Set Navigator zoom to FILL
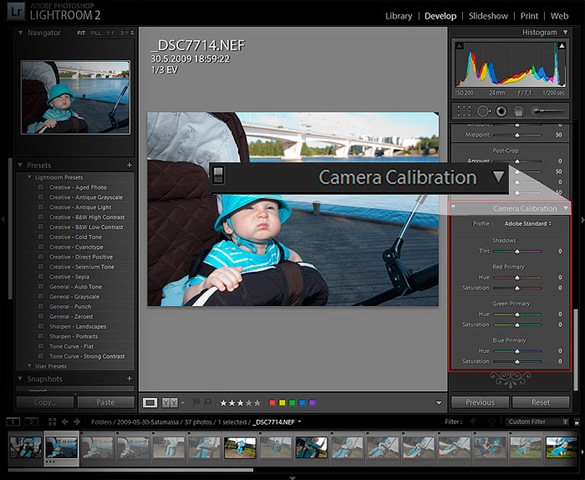This screenshot has width=585, height=480. [x=96, y=33]
